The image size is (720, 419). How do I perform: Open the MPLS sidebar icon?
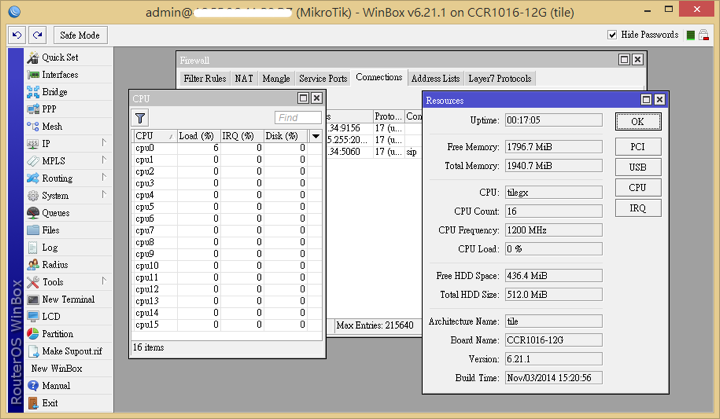tap(33, 161)
